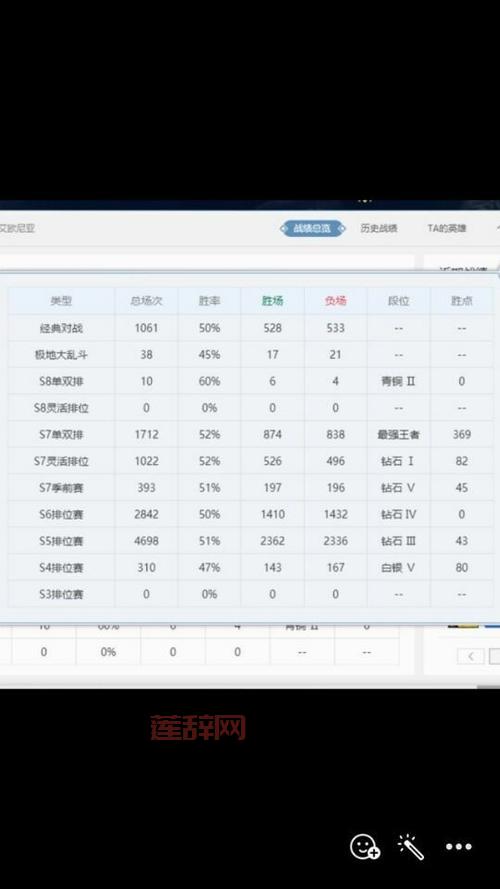The height and width of the screenshot is (889, 500).
Task: Click losses value 2336
Action: tap(336, 541)
